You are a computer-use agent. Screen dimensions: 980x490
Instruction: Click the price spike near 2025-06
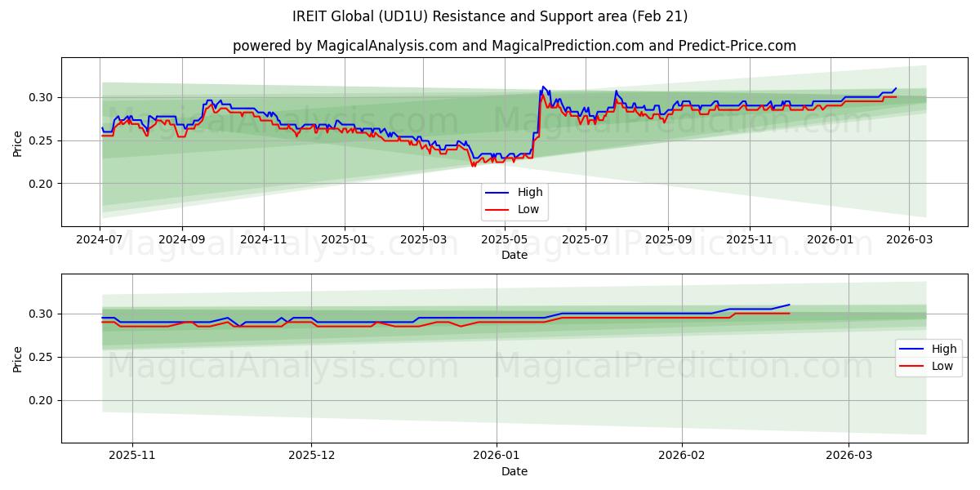pos(541,88)
